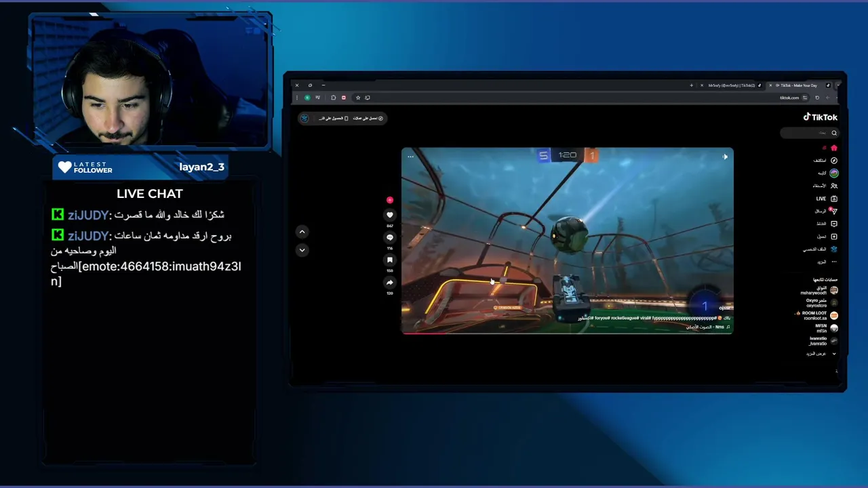Screen dimensions: 868x488
Task: Open a new browser tab
Action: click(x=692, y=85)
